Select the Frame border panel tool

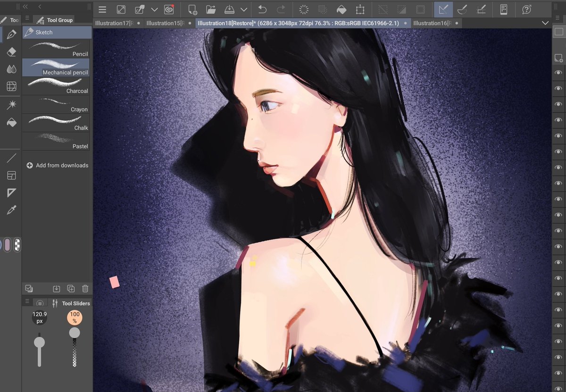point(12,175)
